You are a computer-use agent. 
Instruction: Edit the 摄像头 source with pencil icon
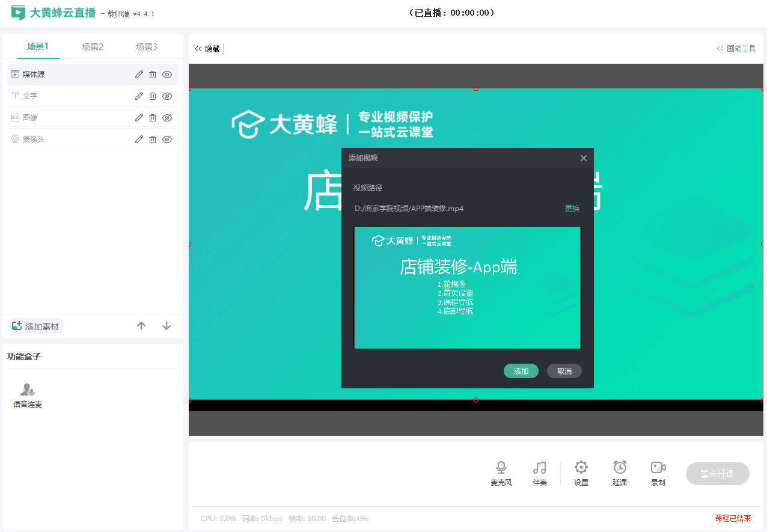(x=139, y=139)
